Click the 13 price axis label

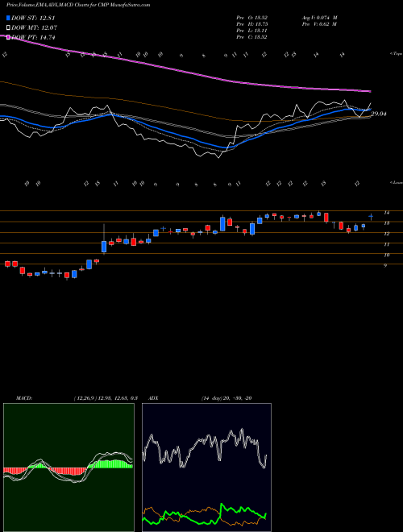pyautogui.click(x=386, y=223)
